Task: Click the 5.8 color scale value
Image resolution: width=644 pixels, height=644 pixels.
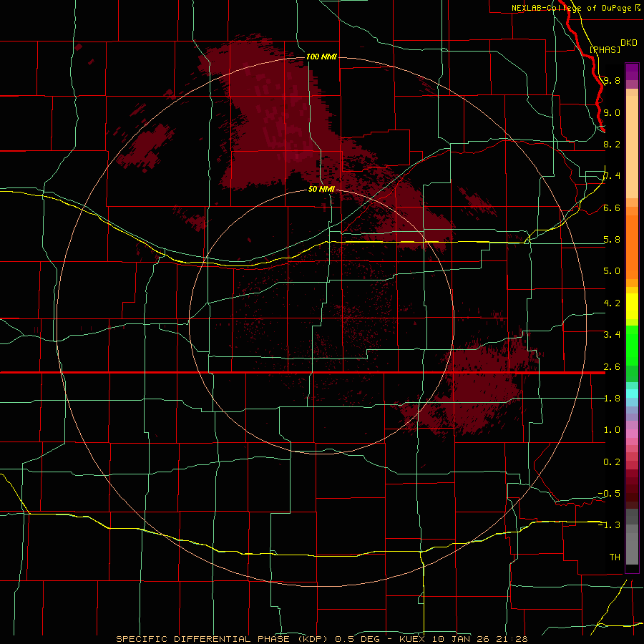Action: point(612,240)
